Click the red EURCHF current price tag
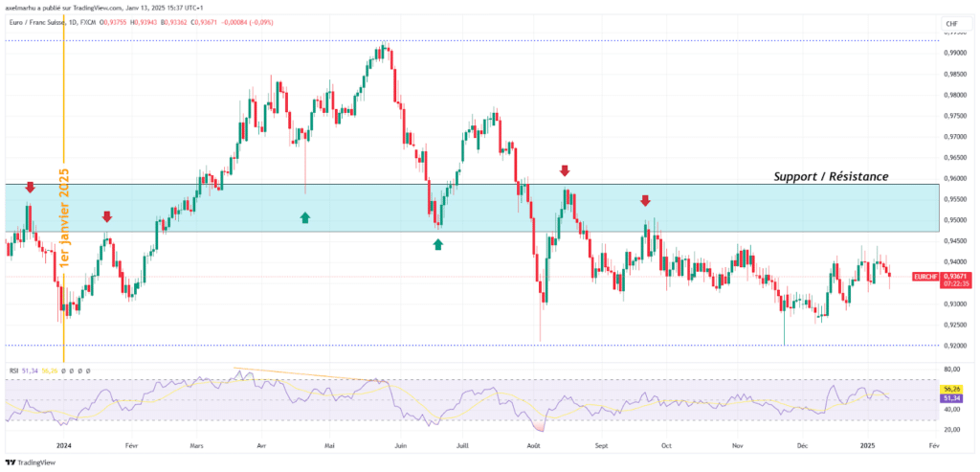Image resolution: width=980 pixels, height=472 pixels. pos(926,276)
